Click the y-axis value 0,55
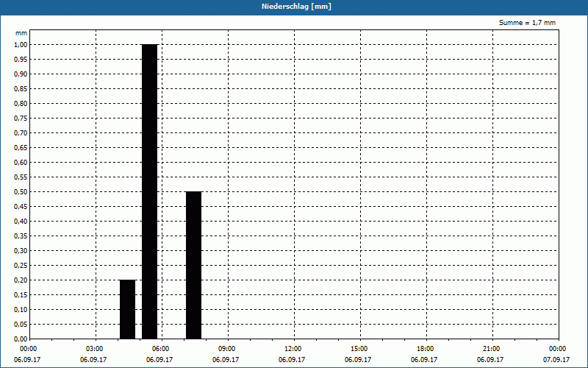The width and height of the screenshot is (588, 368). pyautogui.click(x=21, y=177)
